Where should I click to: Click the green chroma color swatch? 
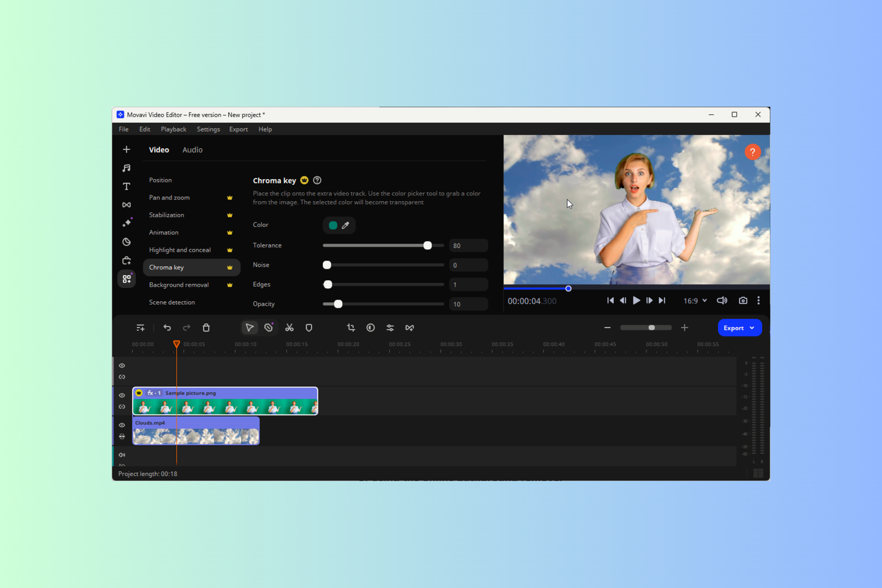pyautogui.click(x=333, y=225)
